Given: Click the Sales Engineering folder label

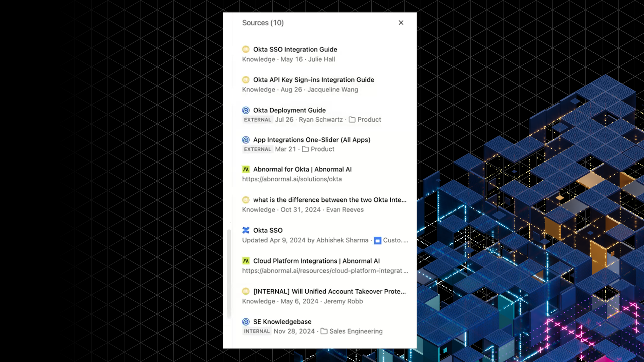Looking at the screenshot, I should coord(356,331).
